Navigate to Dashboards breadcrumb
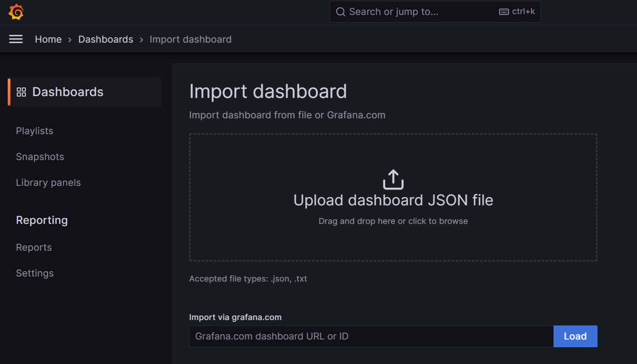Screen dimensions: 637x364 point(106,39)
